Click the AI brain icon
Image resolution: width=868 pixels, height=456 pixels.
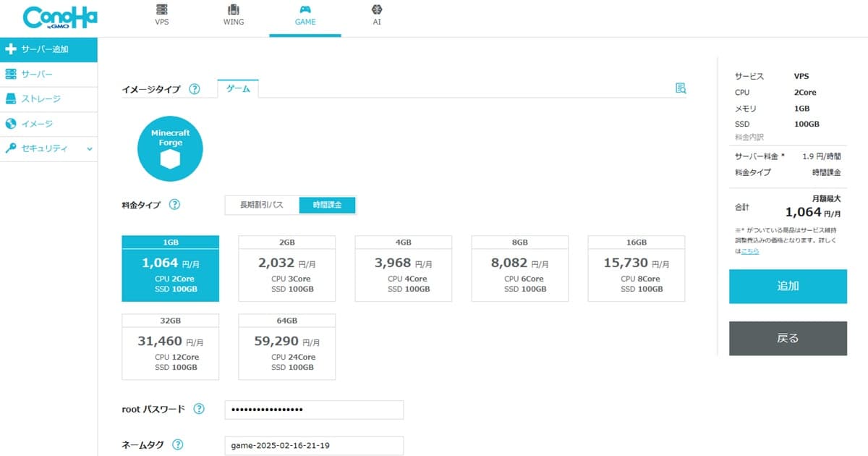tap(377, 9)
